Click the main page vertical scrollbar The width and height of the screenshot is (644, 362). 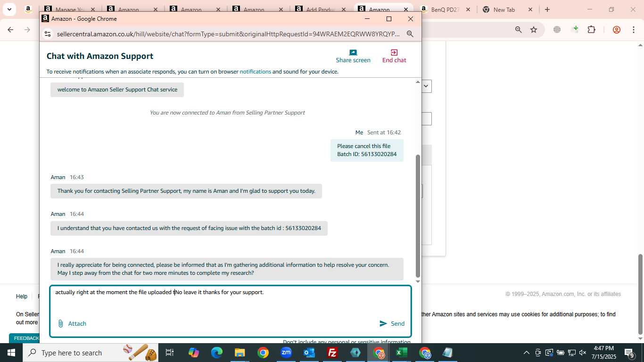(x=640, y=294)
